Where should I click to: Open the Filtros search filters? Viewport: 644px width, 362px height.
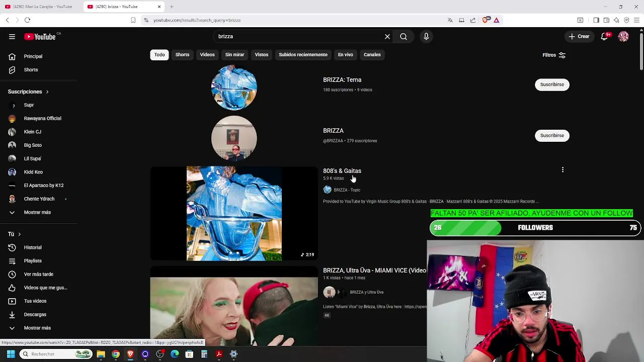(x=554, y=55)
